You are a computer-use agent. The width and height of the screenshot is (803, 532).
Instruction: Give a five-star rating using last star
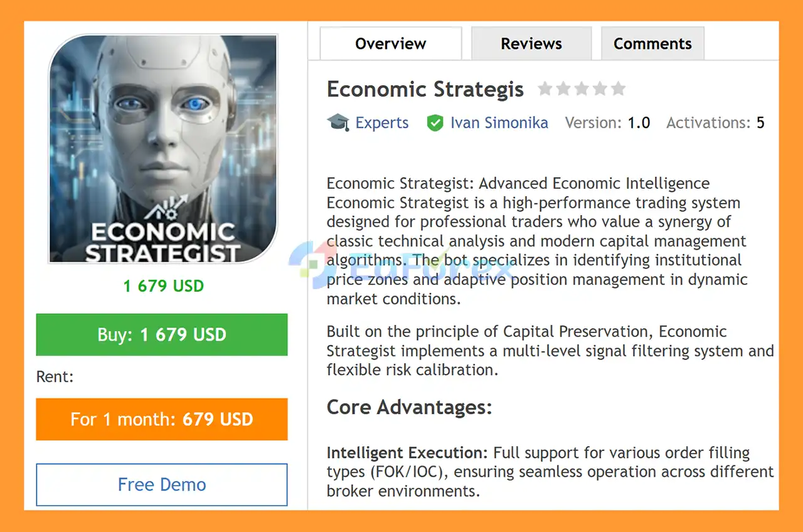pyautogui.click(x=618, y=89)
